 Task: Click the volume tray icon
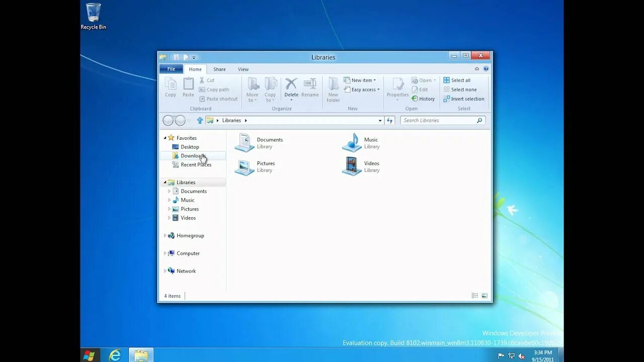click(x=521, y=356)
